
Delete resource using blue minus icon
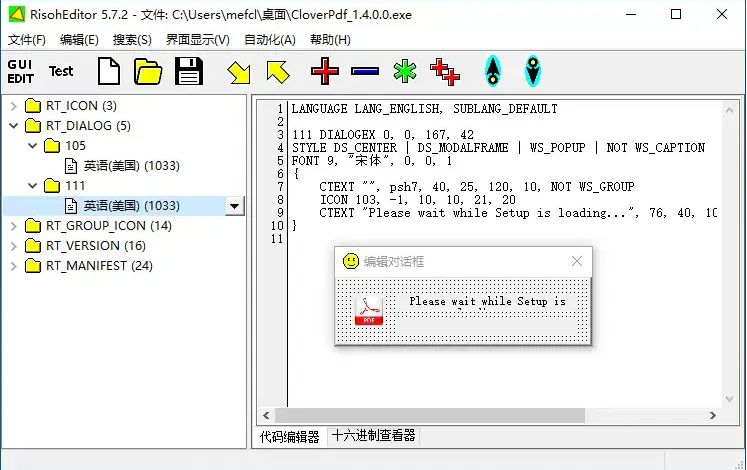365,71
